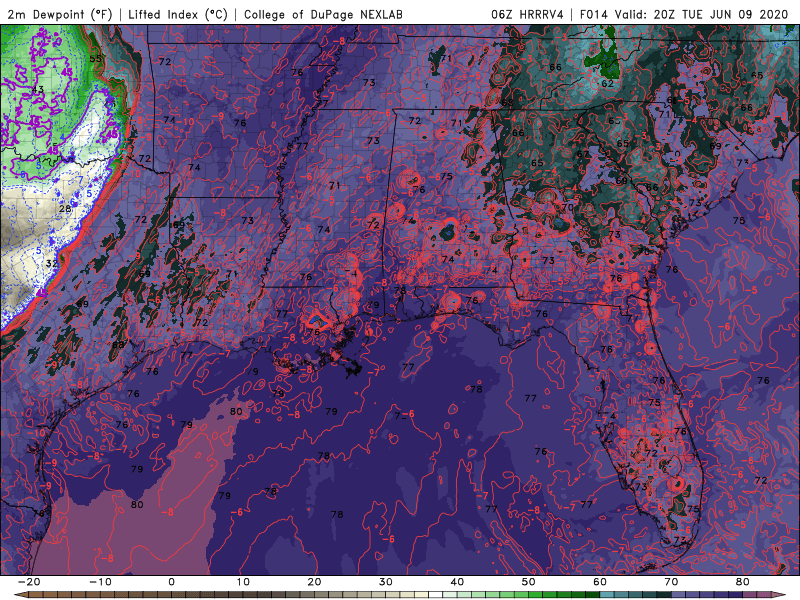Viewport: 800px width, 600px height.
Task: Click the -10 label under the color bar
Action: pyautogui.click(x=100, y=582)
